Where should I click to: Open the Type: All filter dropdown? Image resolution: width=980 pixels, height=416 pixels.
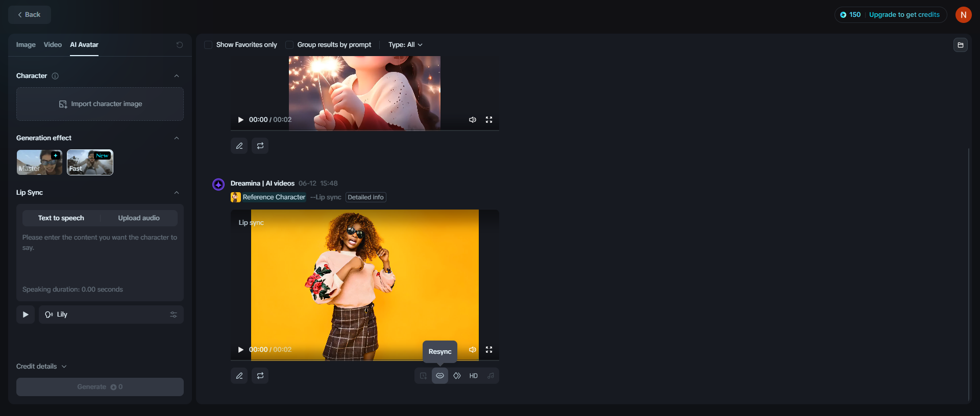click(405, 45)
